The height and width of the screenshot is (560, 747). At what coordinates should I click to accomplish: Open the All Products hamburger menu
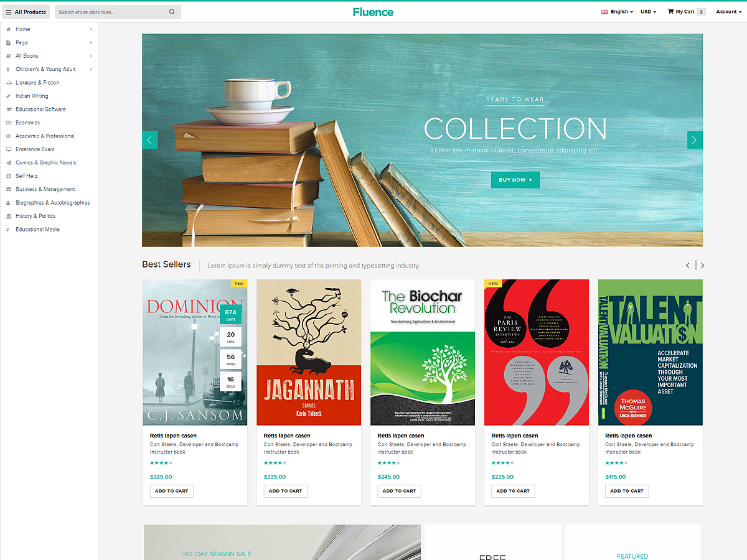pyautogui.click(x=26, y=12)
